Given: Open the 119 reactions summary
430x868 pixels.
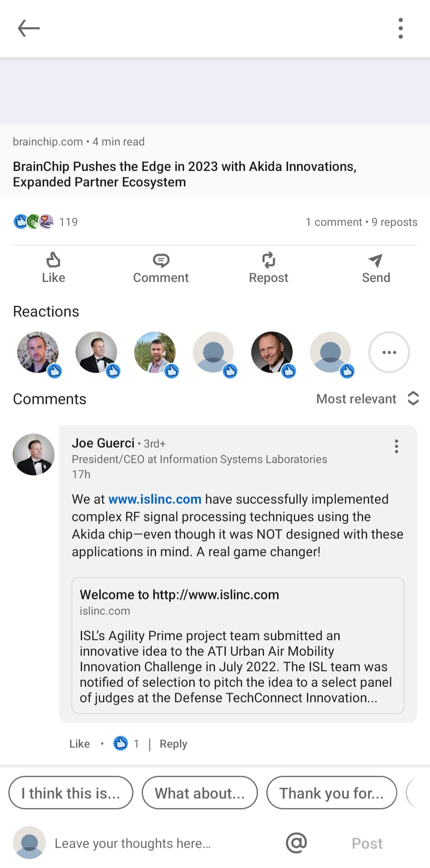Looking at the screenshot, I should [x=45, y=222].
